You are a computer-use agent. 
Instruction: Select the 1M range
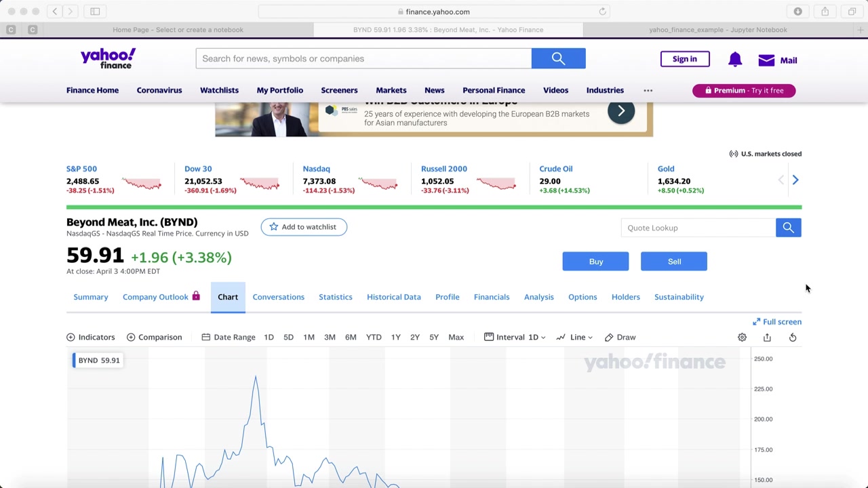(x=309, y=337)
